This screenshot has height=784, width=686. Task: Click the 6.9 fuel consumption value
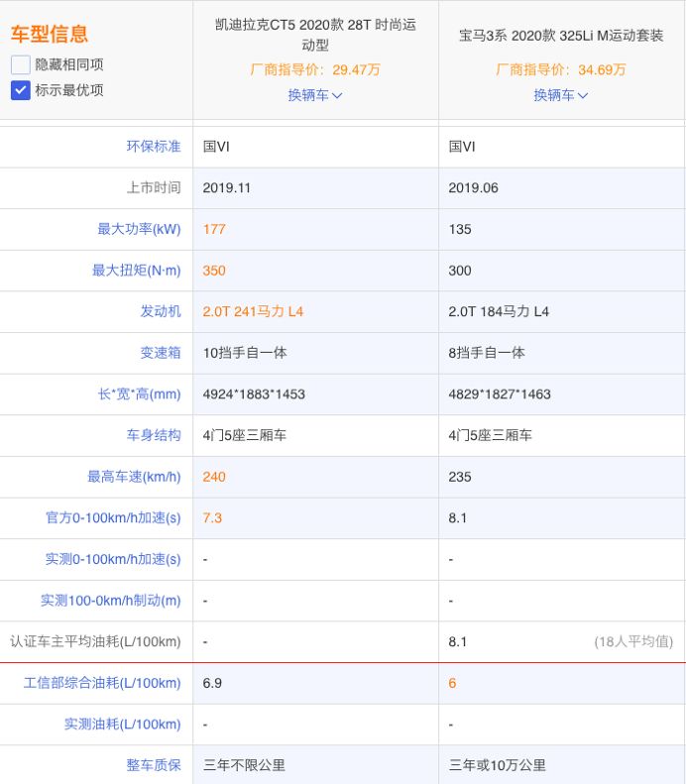coord(212,683)
